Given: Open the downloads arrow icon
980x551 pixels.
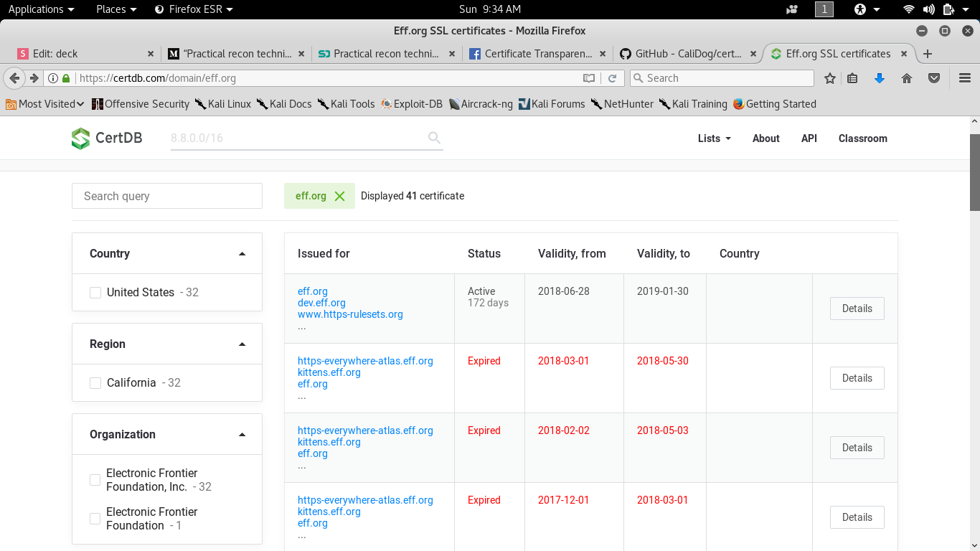Looking at the screenshot, I should click(880, 78).
